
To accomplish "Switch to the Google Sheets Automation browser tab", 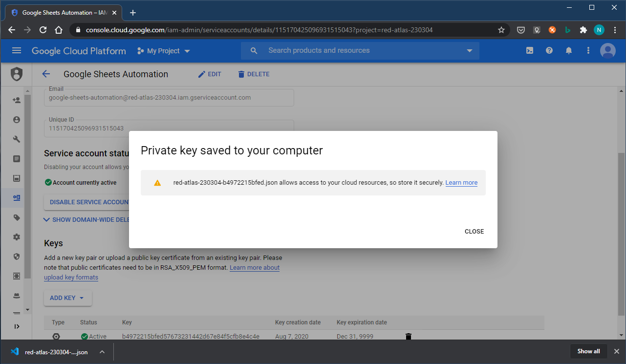I will (65, 13).
